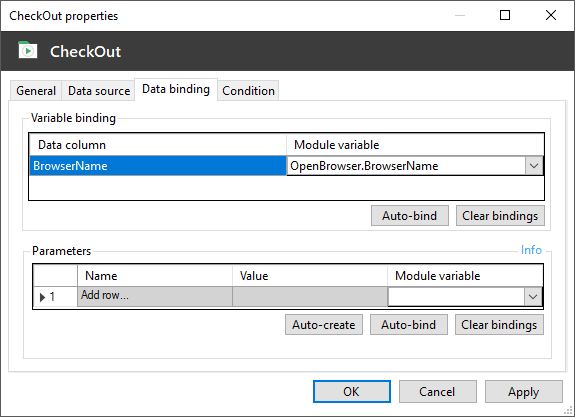Open the Parameters Info link

pyautogui.click(x=531, y=250)
